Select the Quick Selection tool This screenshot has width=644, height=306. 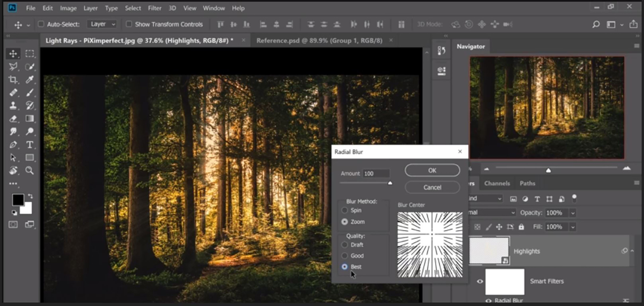coord(30,67)
